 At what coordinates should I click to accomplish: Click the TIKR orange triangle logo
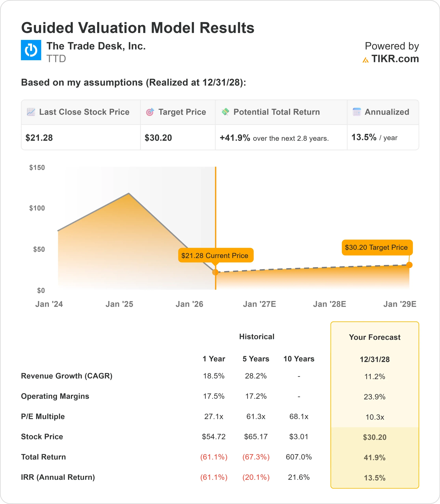(x=365, y=60)
